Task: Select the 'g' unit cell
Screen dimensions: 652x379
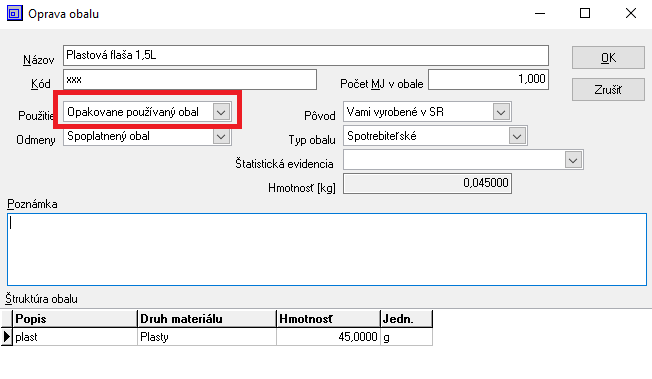Action: click(406, 337)
